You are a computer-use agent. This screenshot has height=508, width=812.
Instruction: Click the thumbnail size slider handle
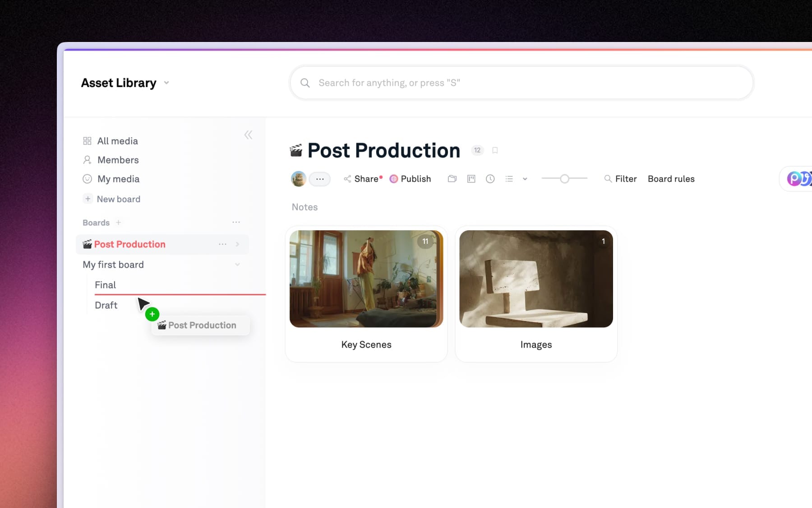(564, 179)
